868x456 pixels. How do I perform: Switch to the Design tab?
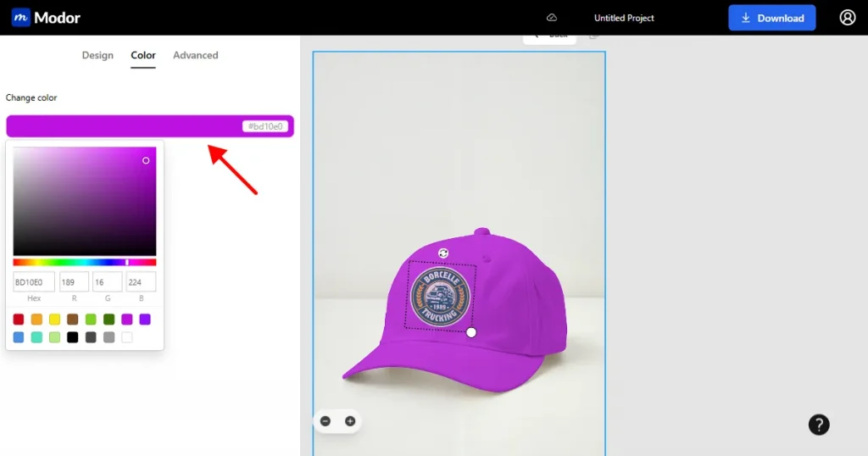[97, 55]
